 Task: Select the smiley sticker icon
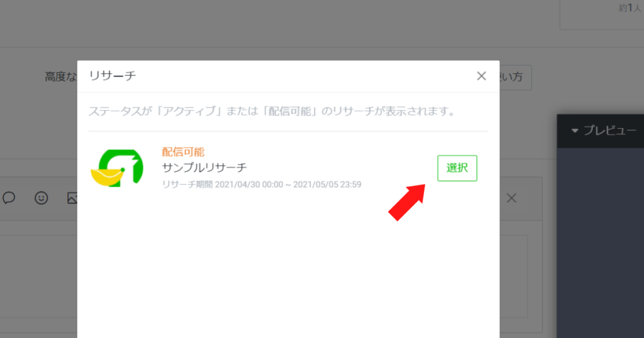click(41, 198)
